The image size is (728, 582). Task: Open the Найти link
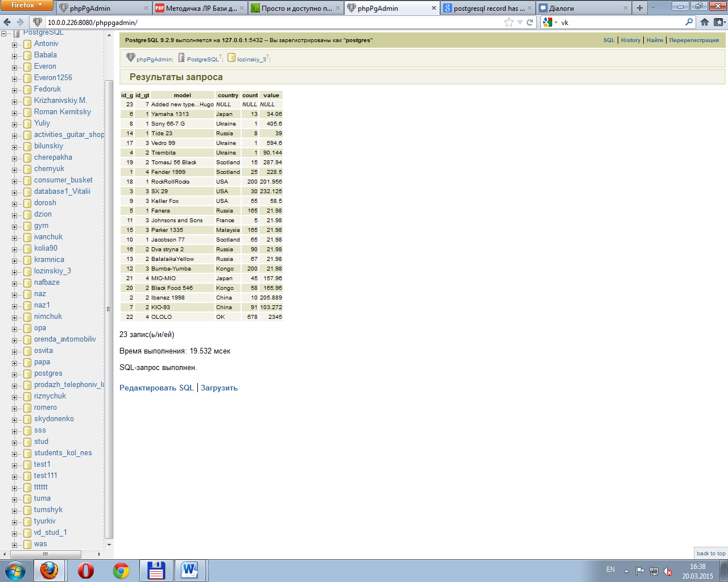coord(655,40)
